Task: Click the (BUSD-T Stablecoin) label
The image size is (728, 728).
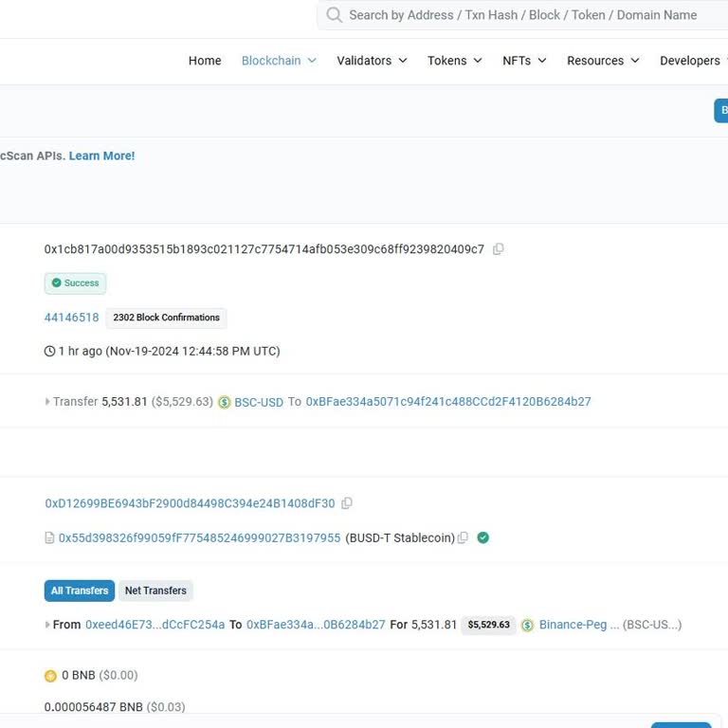Action: pyautogui.click(x=400, y=537)
